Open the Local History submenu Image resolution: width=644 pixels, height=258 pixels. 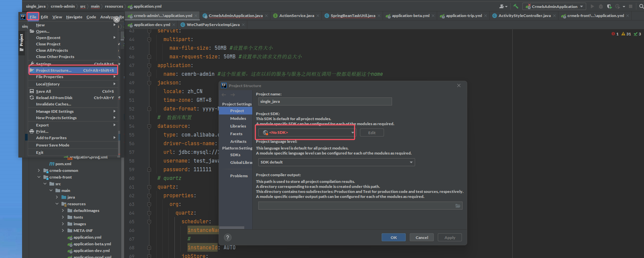tap(73, 84)
